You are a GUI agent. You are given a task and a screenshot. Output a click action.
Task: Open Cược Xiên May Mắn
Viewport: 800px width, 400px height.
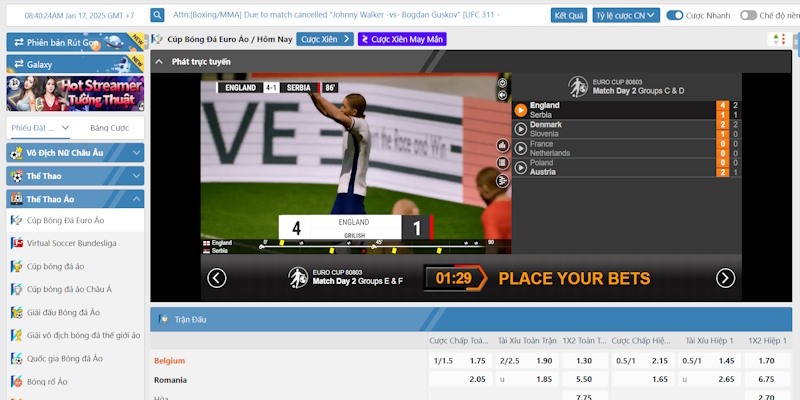coord(402,39)
